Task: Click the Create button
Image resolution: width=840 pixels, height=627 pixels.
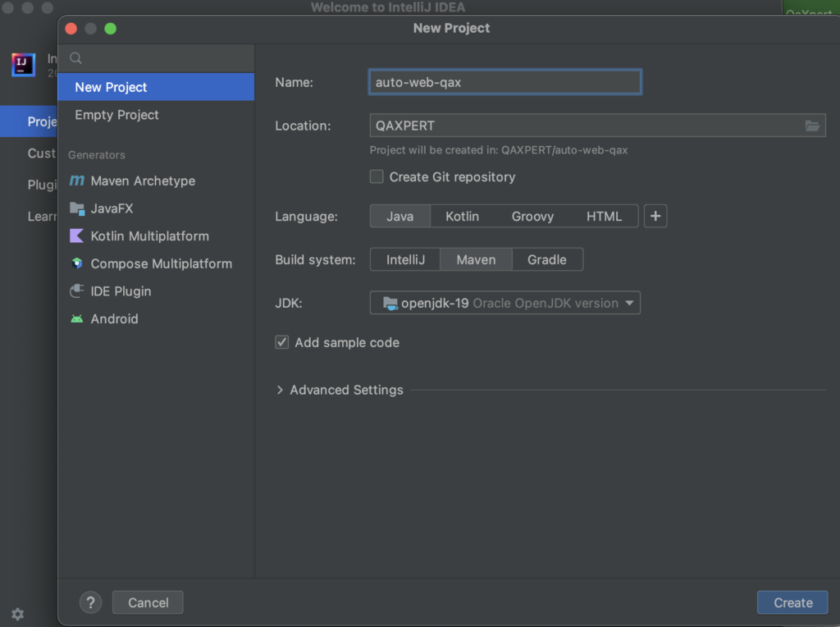Action: click(x=792, y=602)
